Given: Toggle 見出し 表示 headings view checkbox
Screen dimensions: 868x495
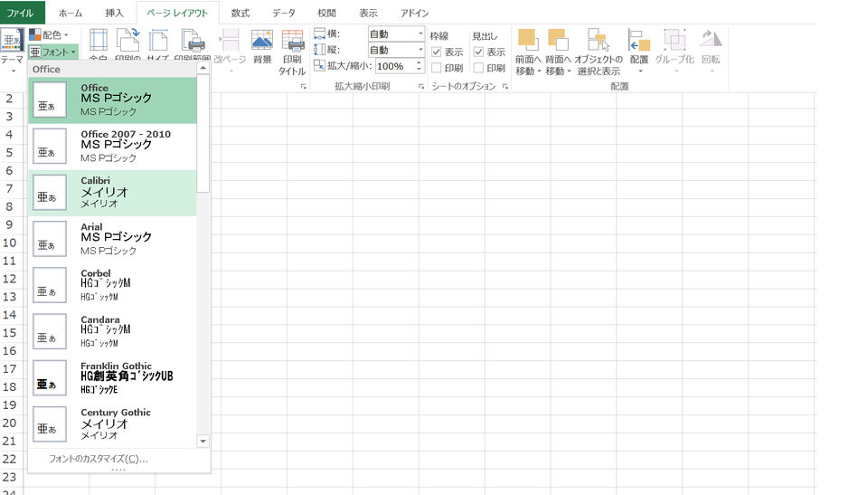Looking at the screenshot, I should coord(479,52).
